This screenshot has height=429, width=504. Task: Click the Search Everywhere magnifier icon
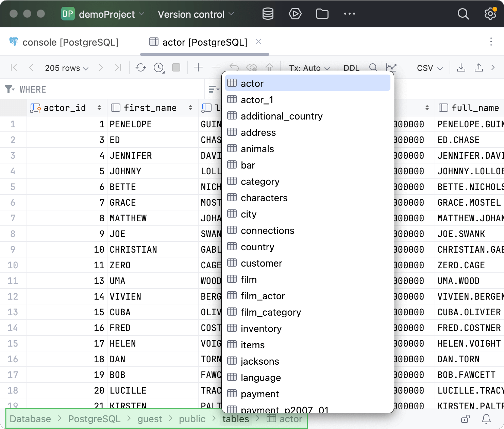[463, 14]
